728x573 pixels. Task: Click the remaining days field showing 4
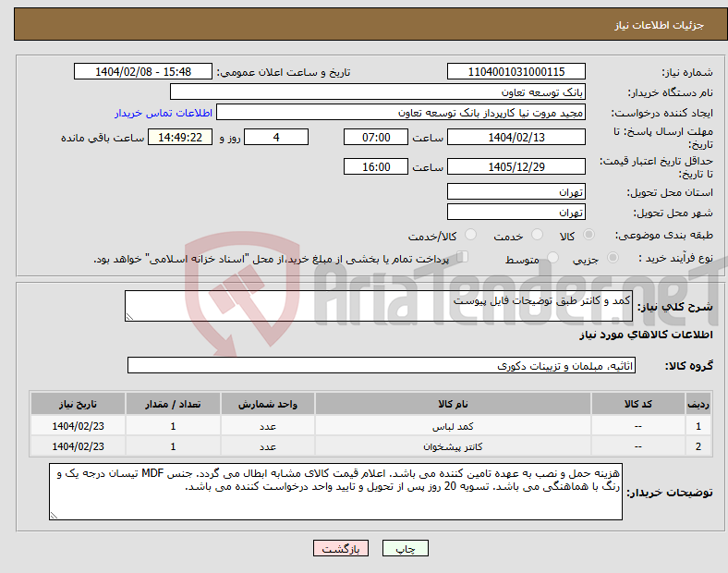pyautogui.click(x=276, y=137)
